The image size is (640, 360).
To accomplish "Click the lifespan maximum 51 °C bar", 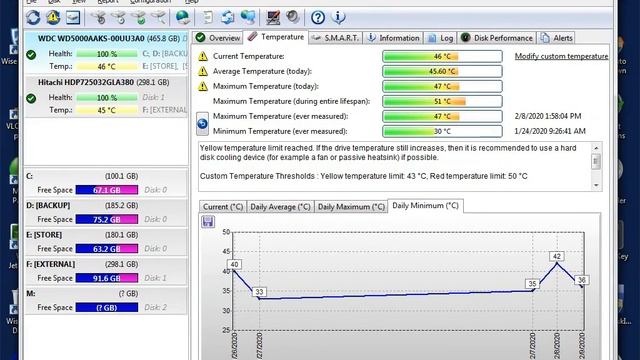I will pyautogui.click(x=442, y=101).
